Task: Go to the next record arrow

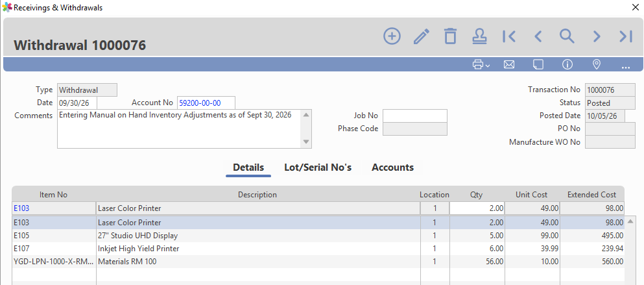Action: point(597,36)
